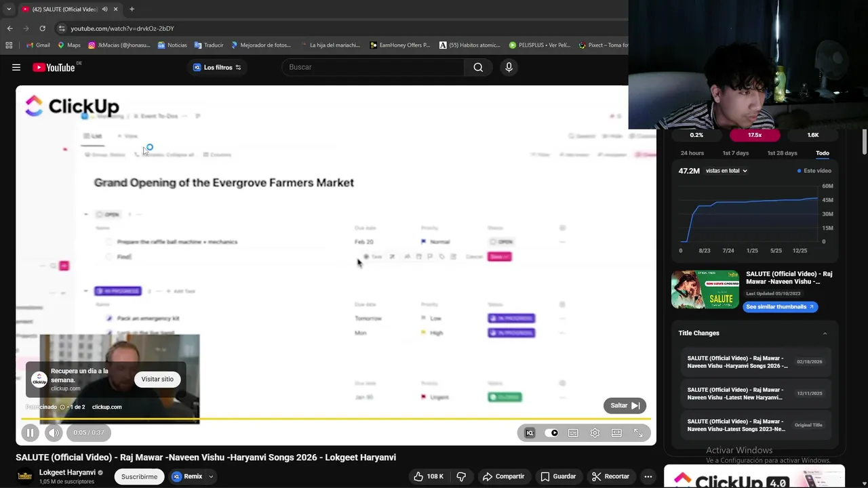The width and height of the screenshot is (868, 488).
Task: View site information icon in address bar
Action: tap(62, 28)
